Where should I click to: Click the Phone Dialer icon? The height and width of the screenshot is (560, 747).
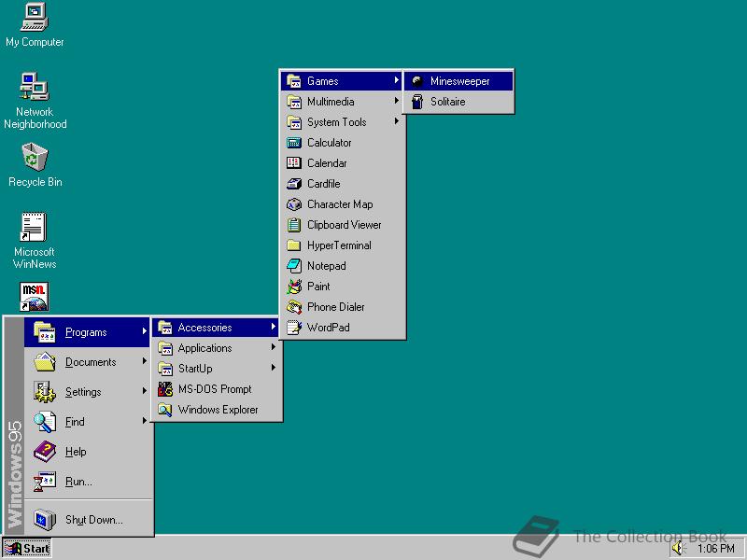coord(294,307)
